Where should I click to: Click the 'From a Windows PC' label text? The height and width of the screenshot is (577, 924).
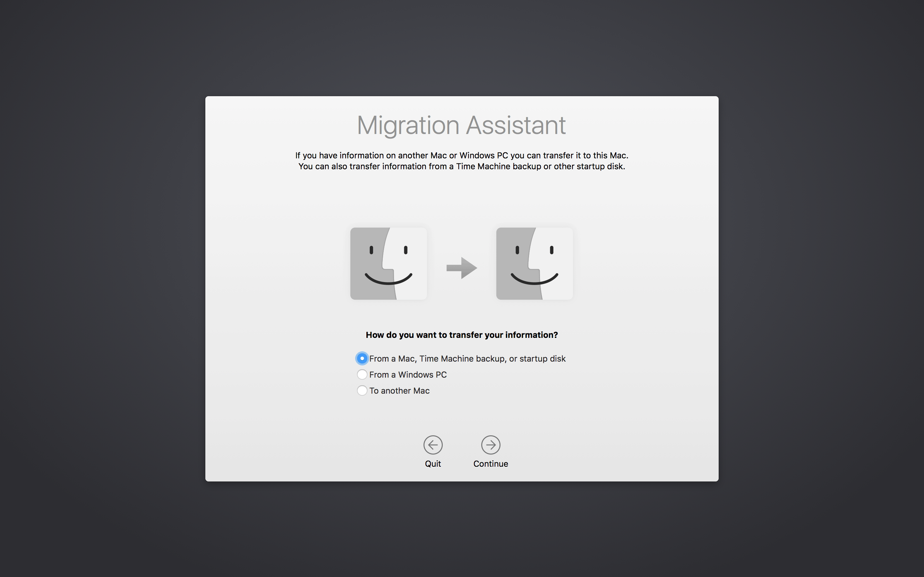(408, 375)
